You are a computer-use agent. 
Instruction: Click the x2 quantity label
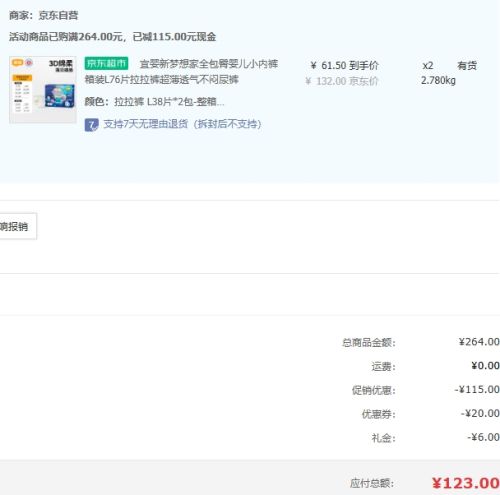tap(428, 65)
